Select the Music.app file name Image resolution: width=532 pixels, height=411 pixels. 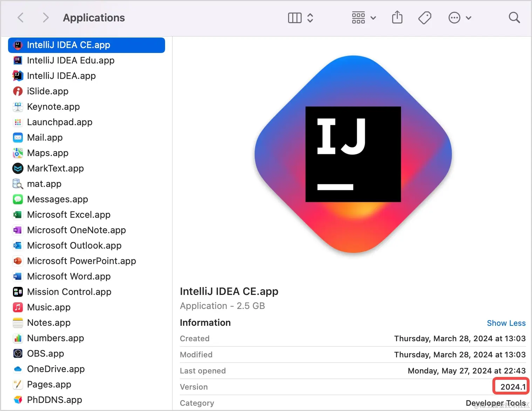[49, 307]
